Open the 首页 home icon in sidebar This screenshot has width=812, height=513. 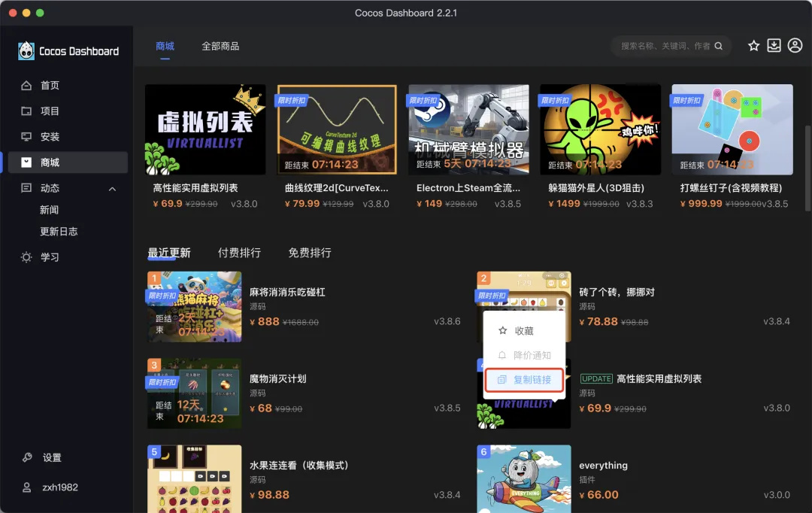[26, 86]
